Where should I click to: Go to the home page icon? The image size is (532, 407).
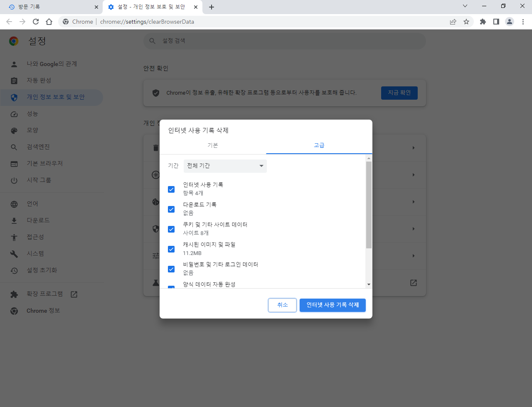coord(49,22)
